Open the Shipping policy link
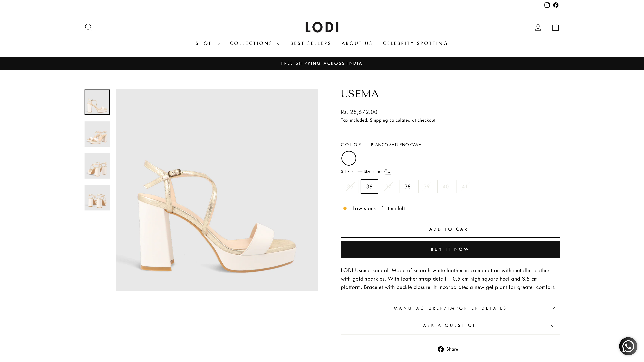Viewport: 644px width, 362px height. click(x=379, y=120)
